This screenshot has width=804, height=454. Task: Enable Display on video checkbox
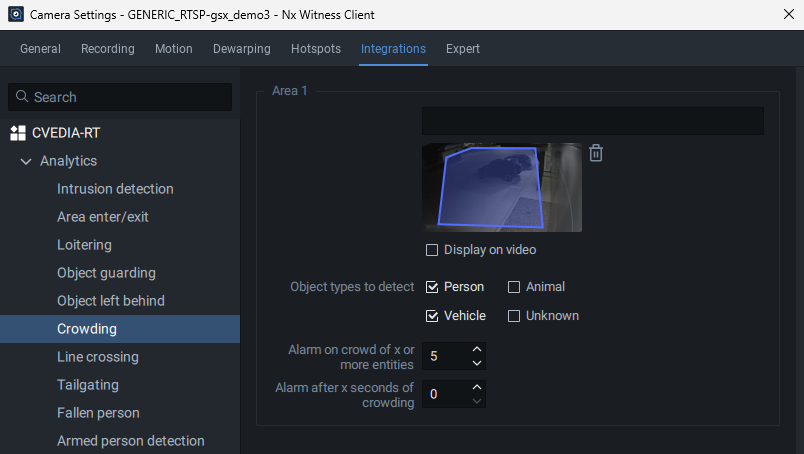point(432,250)
